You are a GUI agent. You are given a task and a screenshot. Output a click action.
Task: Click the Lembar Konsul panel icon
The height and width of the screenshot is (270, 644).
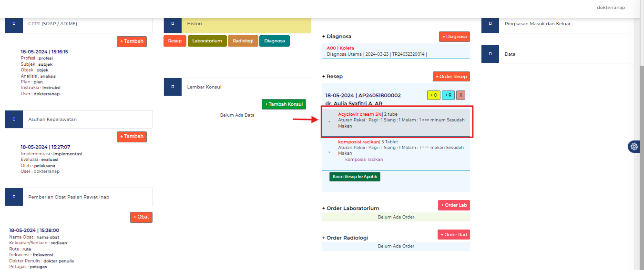coord(173,87)
